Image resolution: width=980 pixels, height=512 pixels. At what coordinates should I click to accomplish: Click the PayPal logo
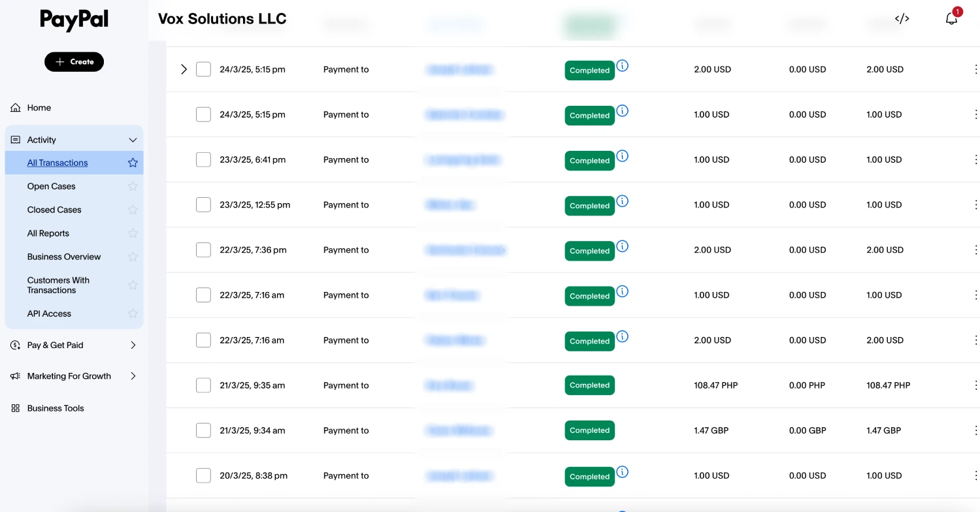pyautogui.click(x=74, y=20)
